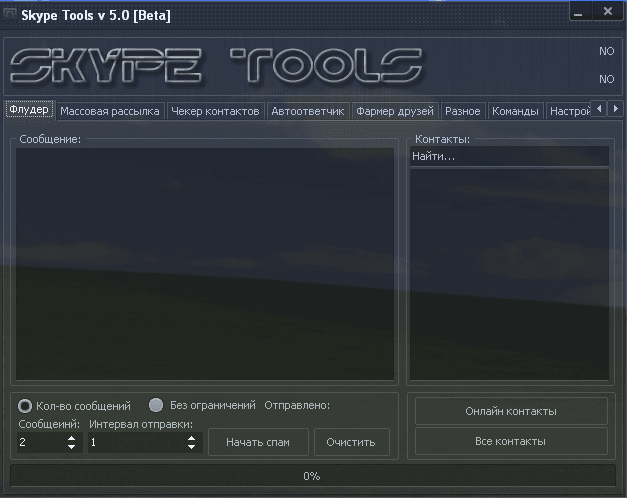
Task: Click the Найти... contact search field
Action: click(x=509, y=156)
